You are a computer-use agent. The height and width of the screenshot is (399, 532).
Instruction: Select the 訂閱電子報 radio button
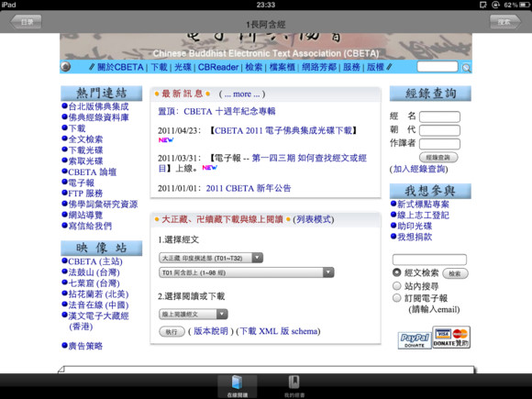coord(396,298)
